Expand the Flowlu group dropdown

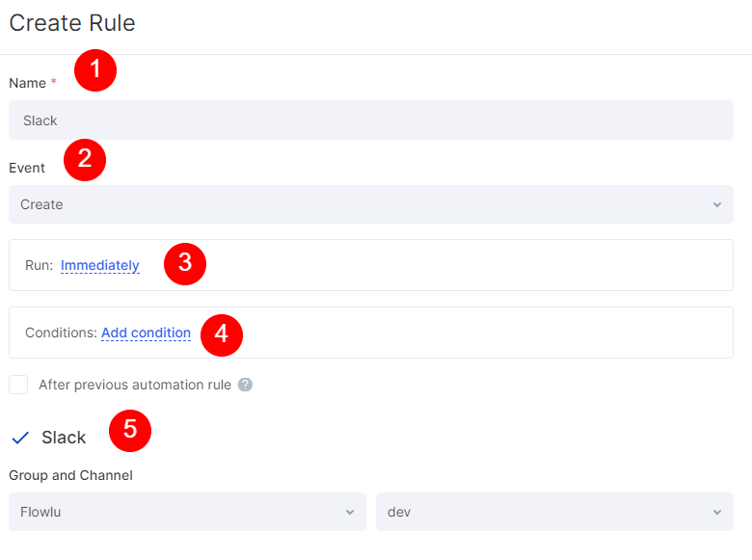click(x=187, y=512)
